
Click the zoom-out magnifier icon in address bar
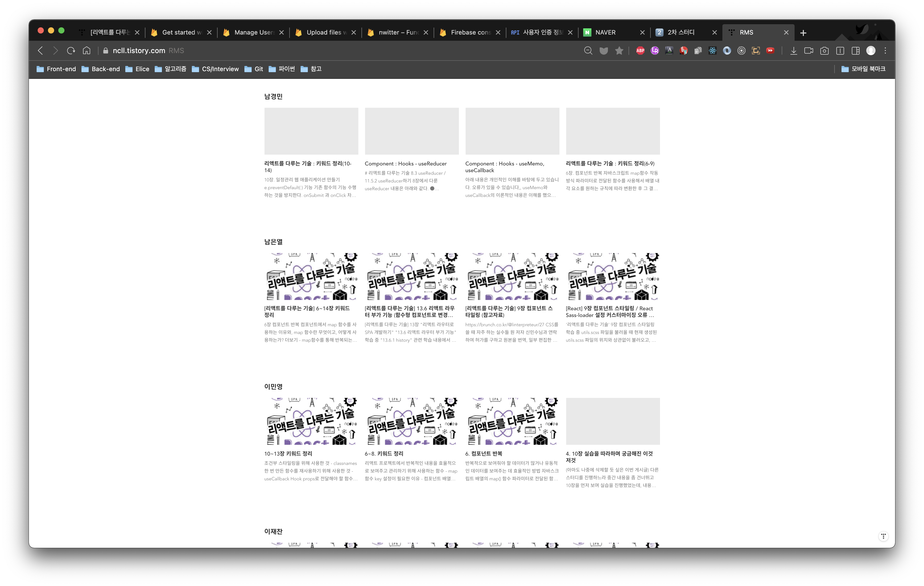coord(588,51)
